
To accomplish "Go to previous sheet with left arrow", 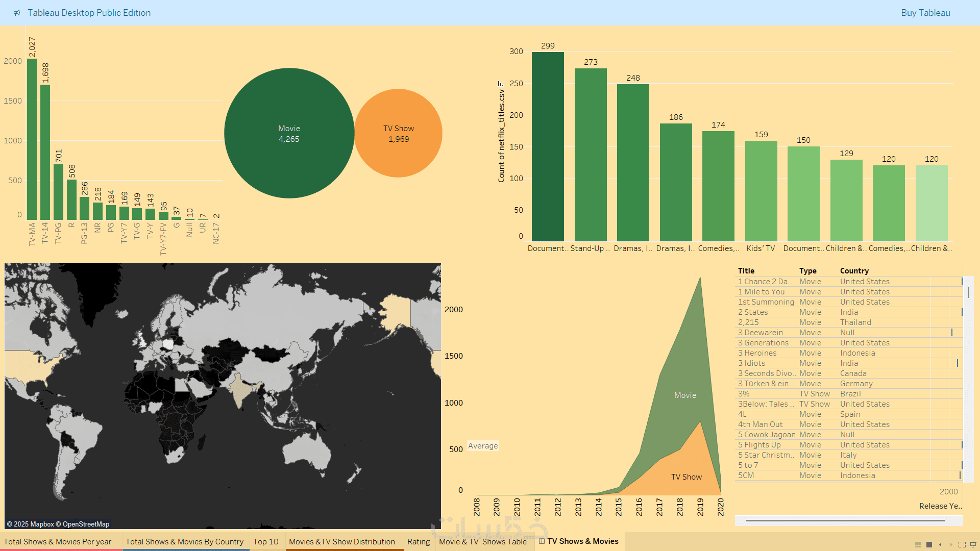I will 940,544.
